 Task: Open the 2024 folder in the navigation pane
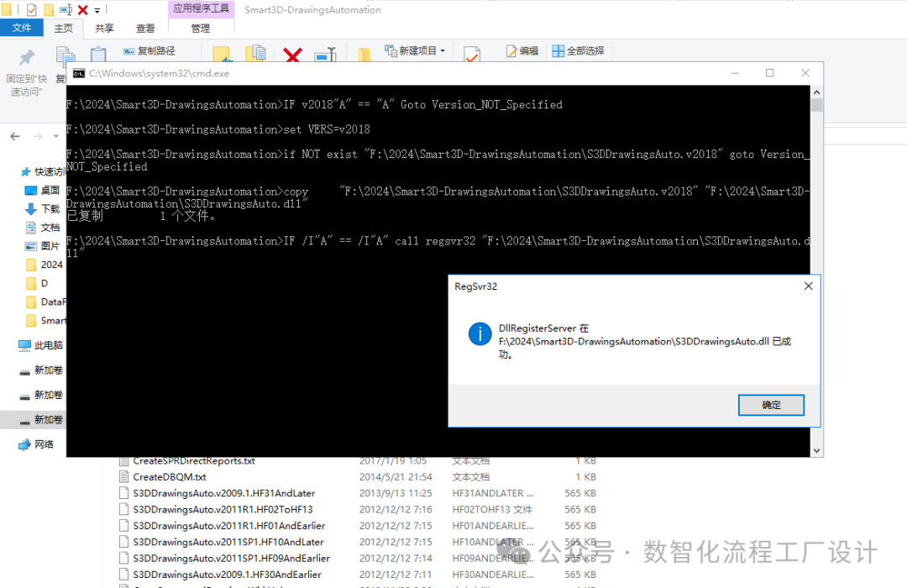44,265
